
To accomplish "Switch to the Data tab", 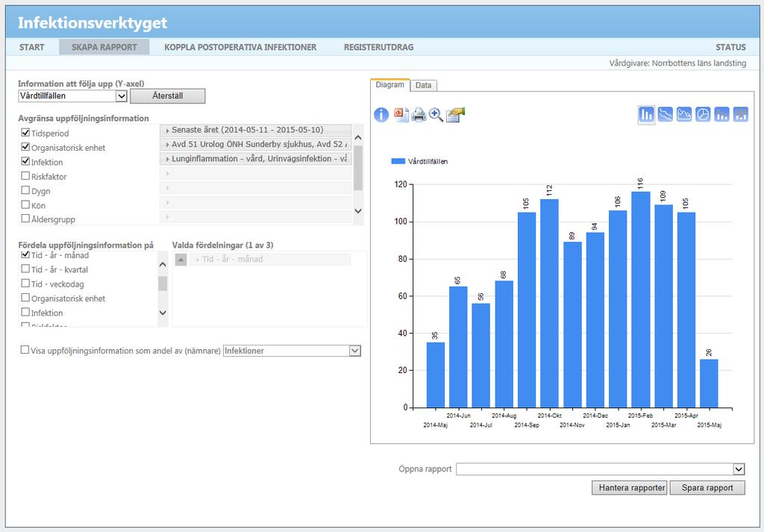I will pos(424,85).
